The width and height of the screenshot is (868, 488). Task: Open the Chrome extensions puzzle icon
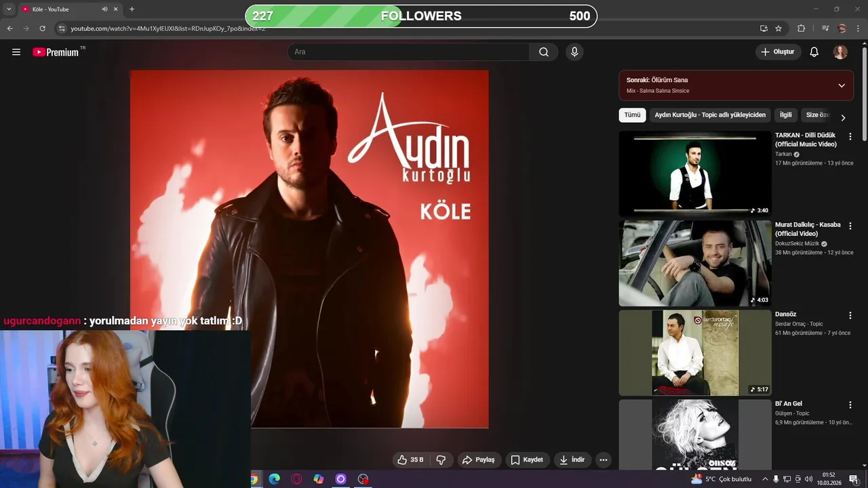click(801, 28)
